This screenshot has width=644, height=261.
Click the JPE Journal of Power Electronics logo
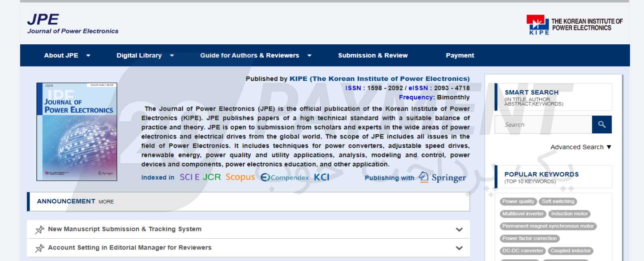tap(73, 24)
